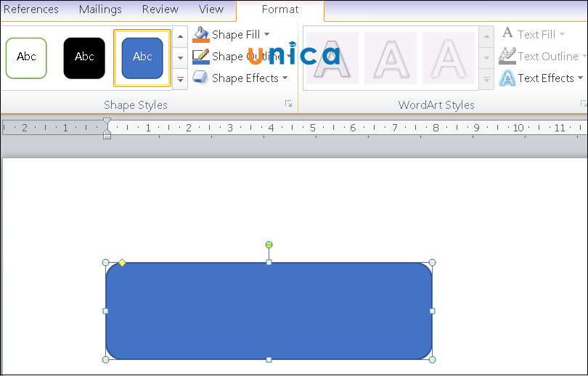Click the Shape Effects label
588x376 pixels.
[x=245, y=78]
